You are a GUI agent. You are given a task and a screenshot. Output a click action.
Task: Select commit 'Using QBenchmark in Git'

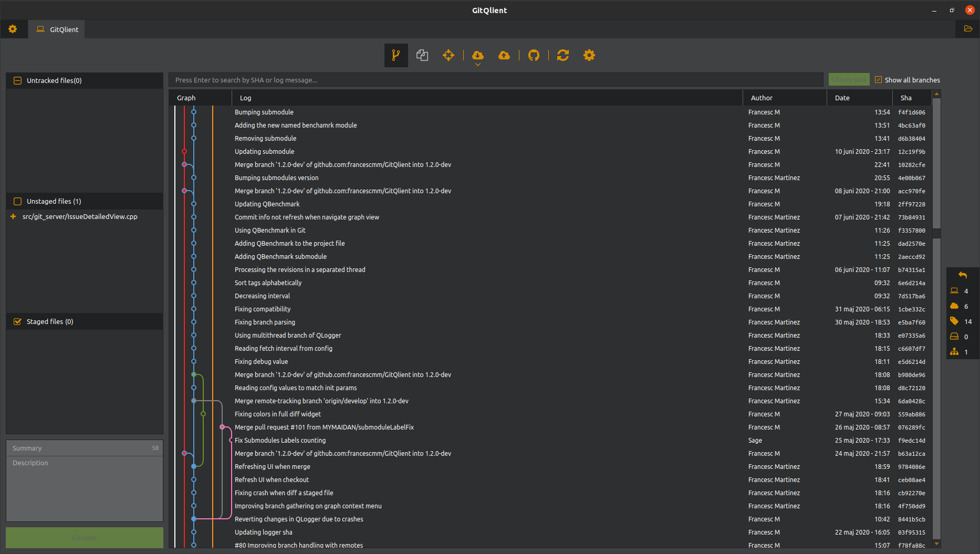pyautogui.click(x=270, y=230)
